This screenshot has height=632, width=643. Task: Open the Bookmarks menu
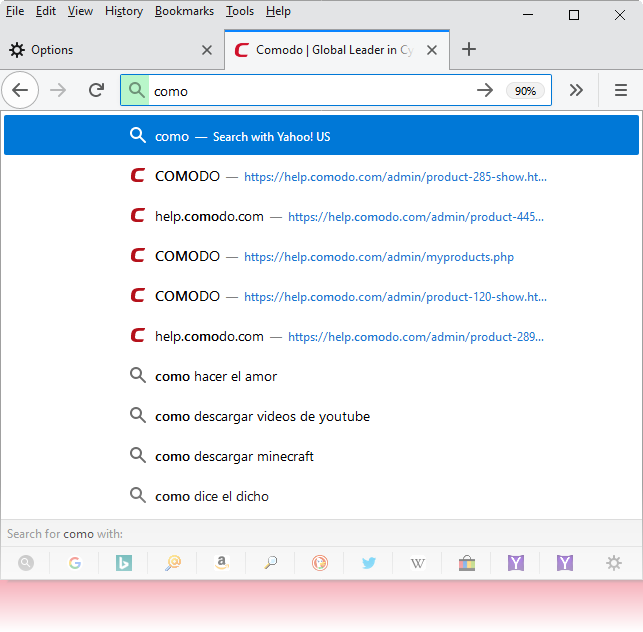point(184,11)
